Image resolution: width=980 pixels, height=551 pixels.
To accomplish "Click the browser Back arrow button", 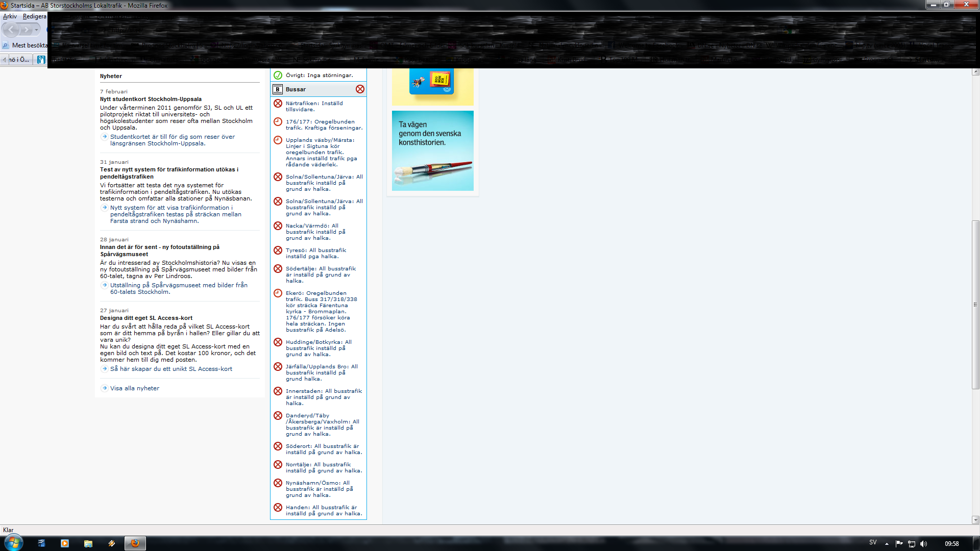I will [x=11, y=30].
